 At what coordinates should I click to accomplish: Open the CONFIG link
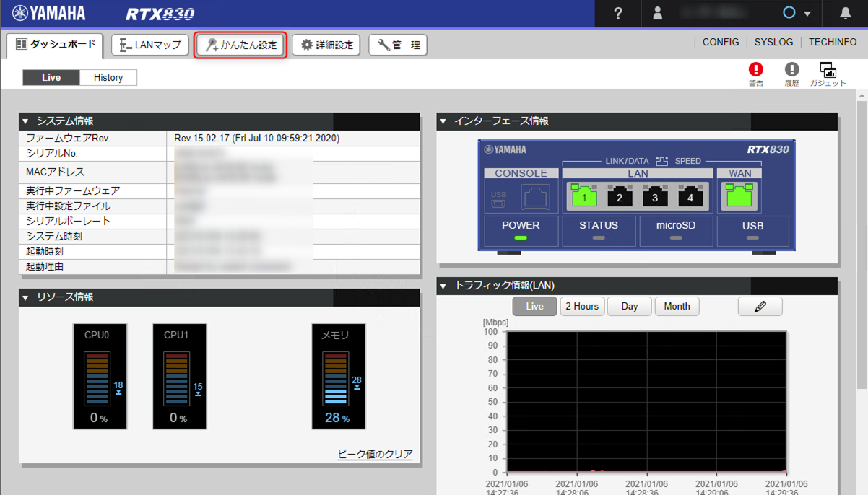click(x=721, y=42)
